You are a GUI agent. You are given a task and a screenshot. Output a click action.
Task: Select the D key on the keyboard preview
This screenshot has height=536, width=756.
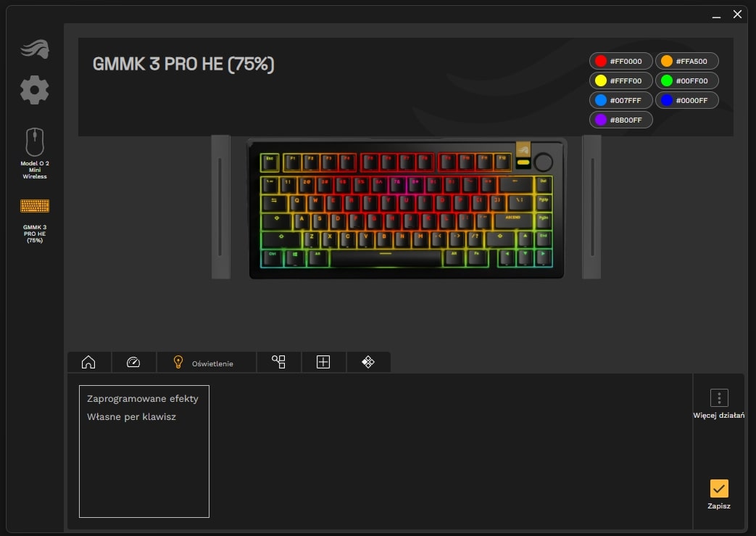pos(338,221)
